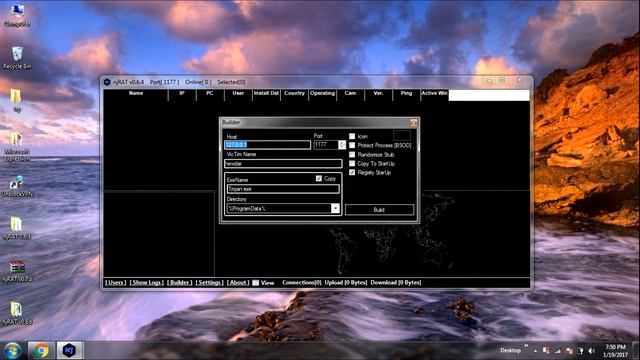The image size is (640, 360).
Task: Open the Directory dropdown arrow
Action: (335, 209)
